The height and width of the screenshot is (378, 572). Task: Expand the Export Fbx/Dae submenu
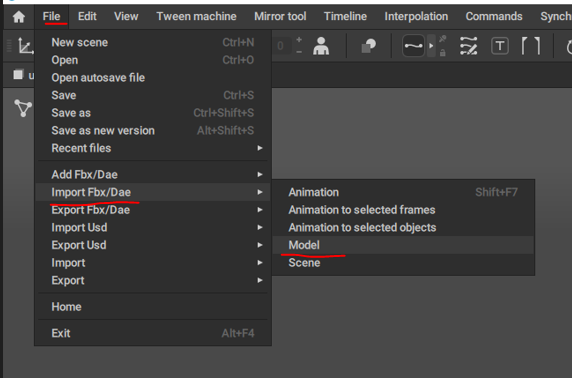click(153, 210)
